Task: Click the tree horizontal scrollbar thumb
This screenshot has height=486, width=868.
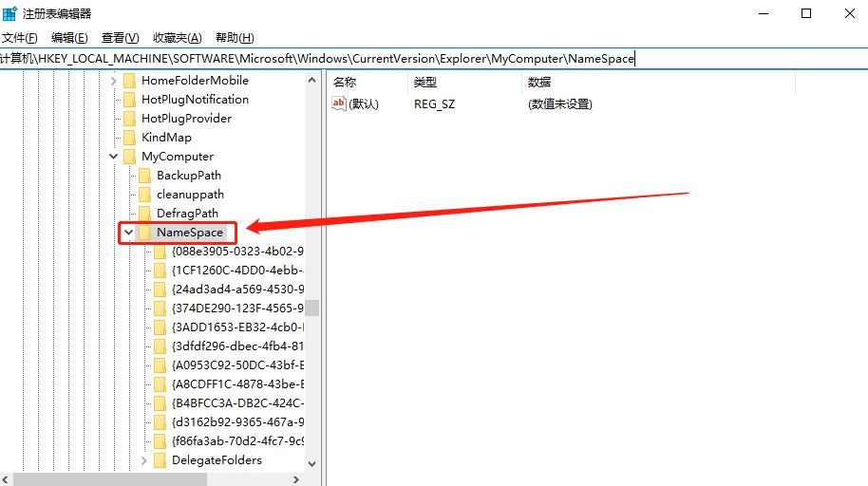Action: (110, 480)
